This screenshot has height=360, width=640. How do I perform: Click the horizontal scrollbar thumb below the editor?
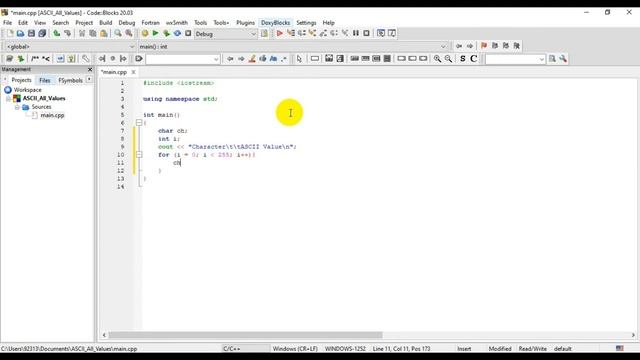245,335
